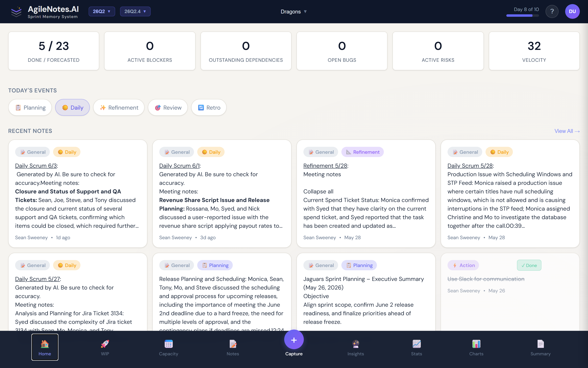The width and height of the screenshot is (588, 368).
Task: Click 'Collapse all' text in Refinement note
Action: click(318, 191)
